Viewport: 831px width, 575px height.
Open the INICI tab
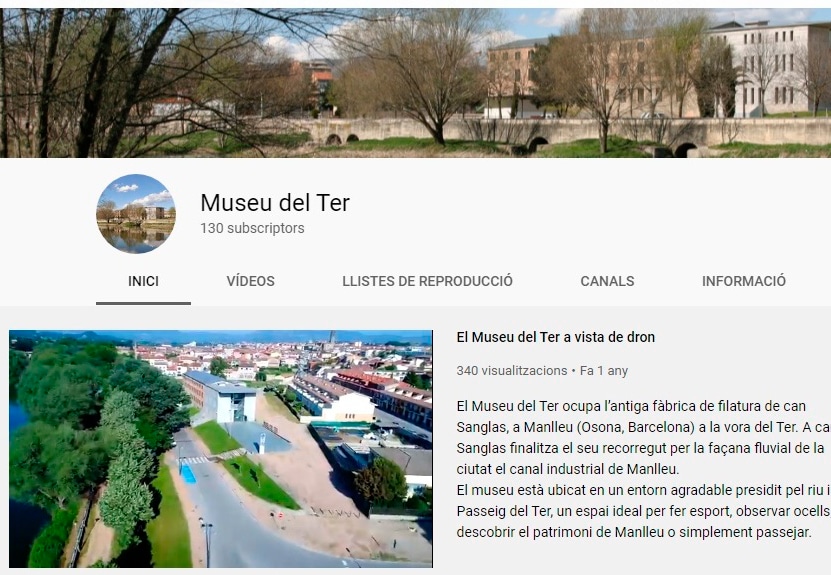[x=143, y=281]
